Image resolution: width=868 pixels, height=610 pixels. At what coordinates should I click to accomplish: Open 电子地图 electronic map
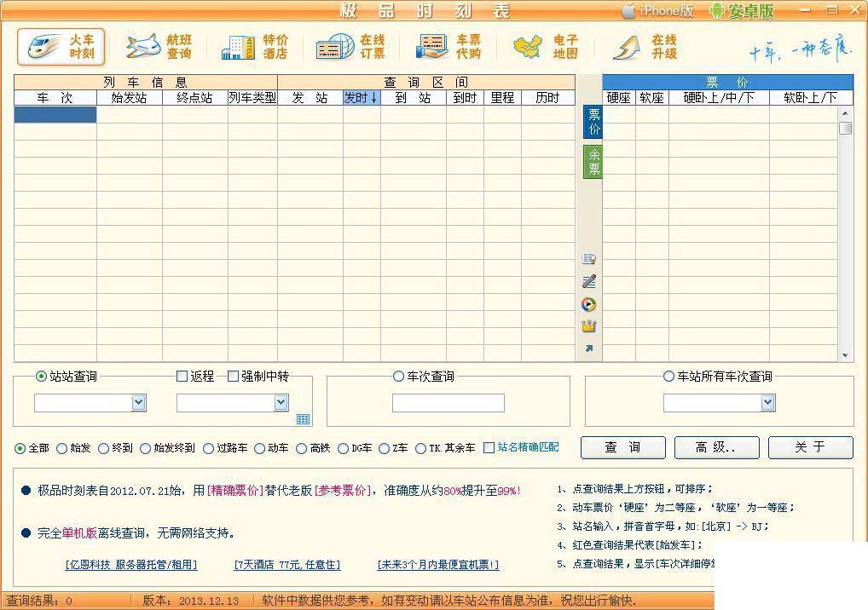[546, 47]
